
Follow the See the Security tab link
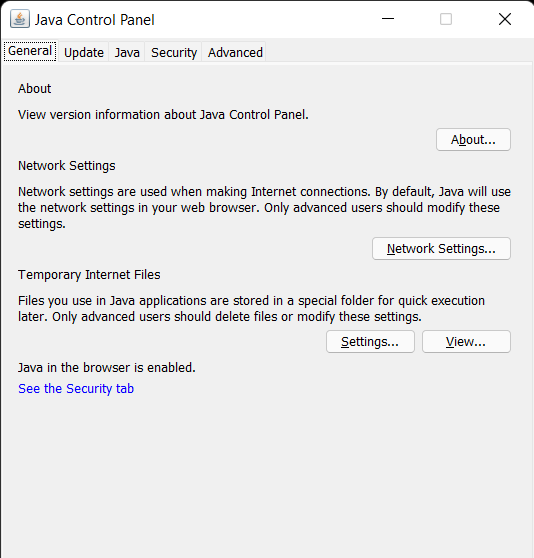click(76, 389)
